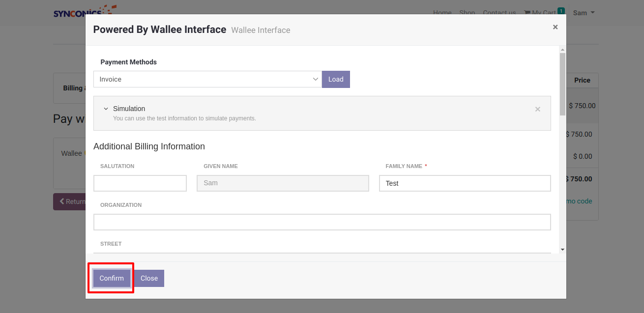The height and width of the screenshot is (313, 644).
Task: Collapse the Simulation section chevron
Action: [x=106, y=109]
